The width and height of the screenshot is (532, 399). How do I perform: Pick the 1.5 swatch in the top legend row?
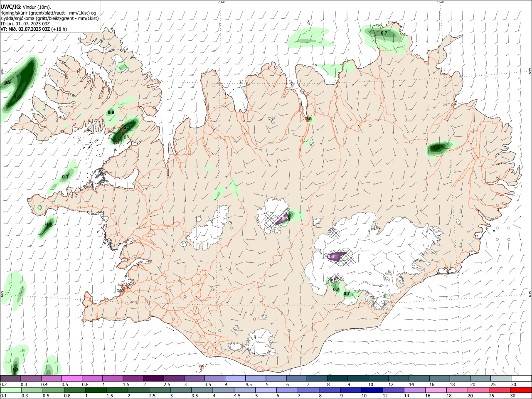pyautogui.click(x=133, y=379)
